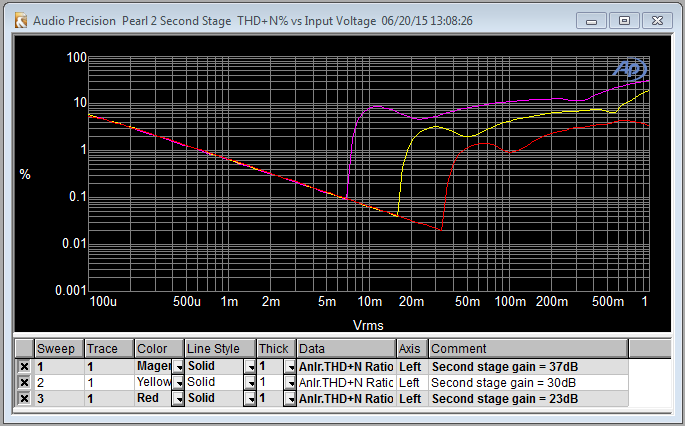This screenshot has height=426, width=685.
Task: Minimize the Audio Precision graph window
Action: click(x=591, y=21)
